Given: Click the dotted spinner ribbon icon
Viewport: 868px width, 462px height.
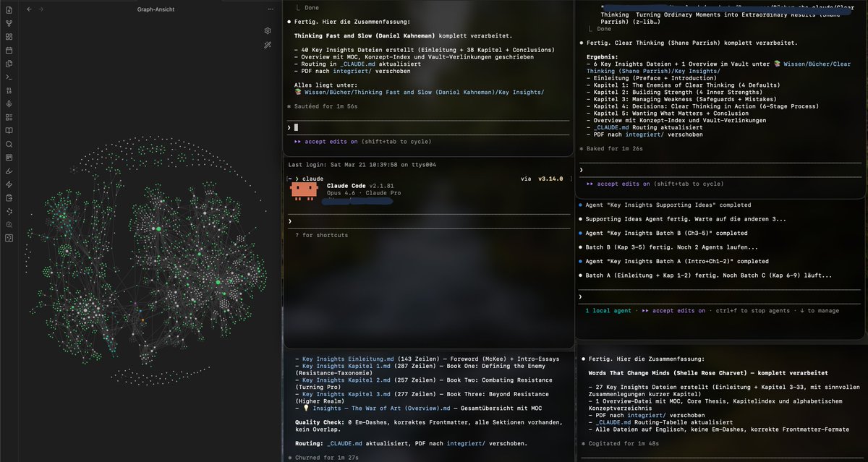Looking at the screenshot, I should (9, 210).
